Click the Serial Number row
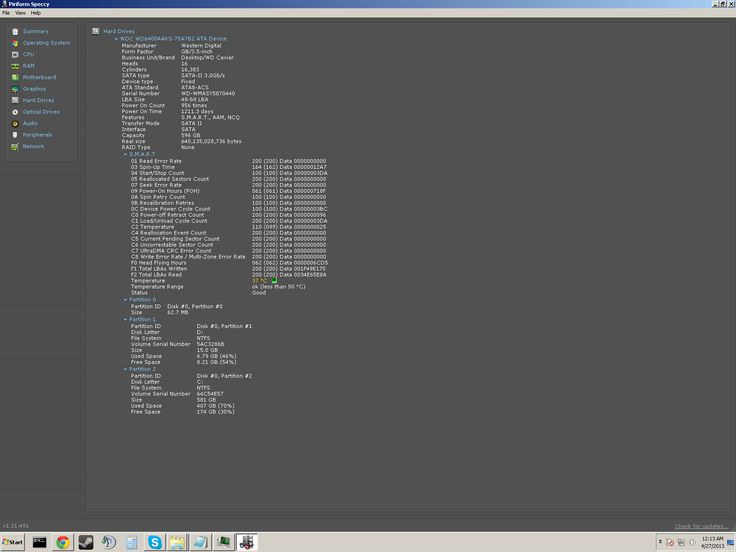Screen dimensions: 736x552 pyautogui.click(x=178, y=93)
